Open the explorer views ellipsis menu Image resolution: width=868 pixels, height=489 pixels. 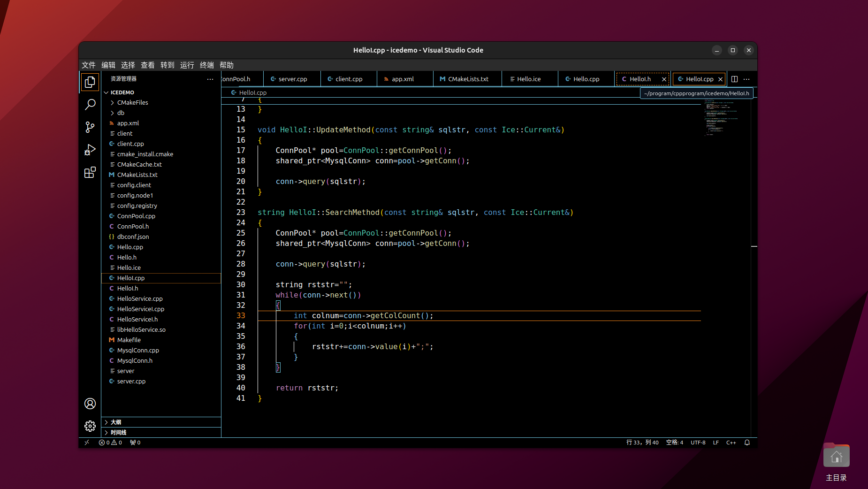tap(210, 79)
